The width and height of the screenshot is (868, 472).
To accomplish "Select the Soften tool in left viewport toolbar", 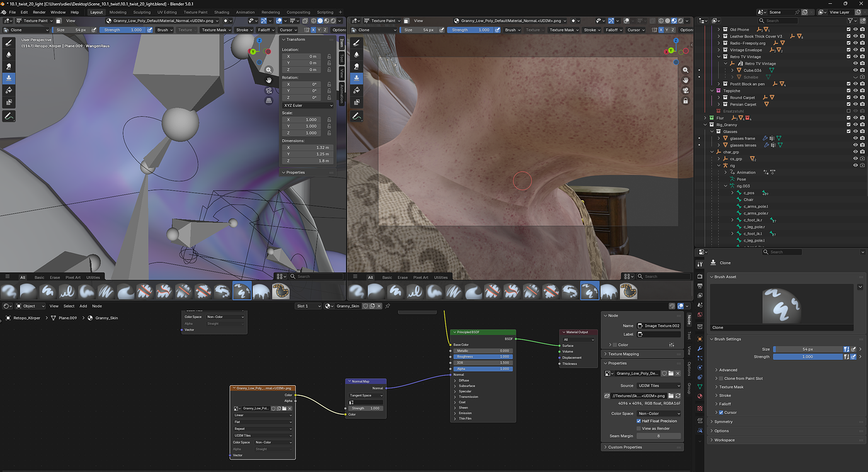I will coord(9,55).
